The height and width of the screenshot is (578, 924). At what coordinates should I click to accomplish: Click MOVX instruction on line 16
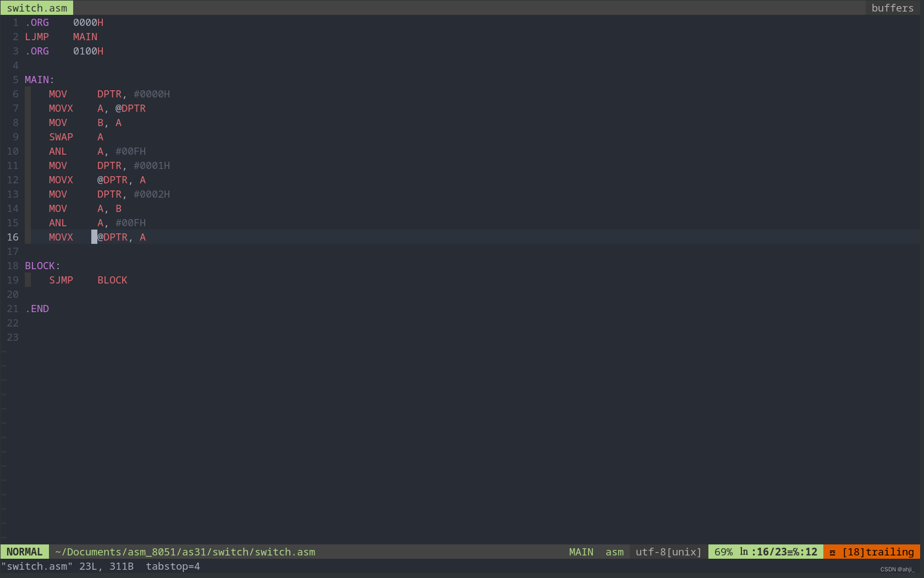(61, 237)
